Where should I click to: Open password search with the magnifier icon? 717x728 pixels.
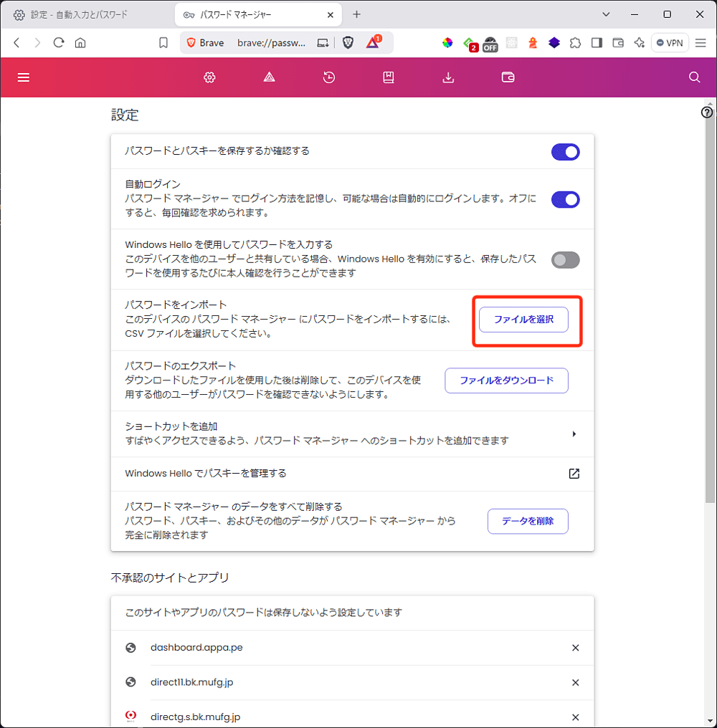coord(693,77)
